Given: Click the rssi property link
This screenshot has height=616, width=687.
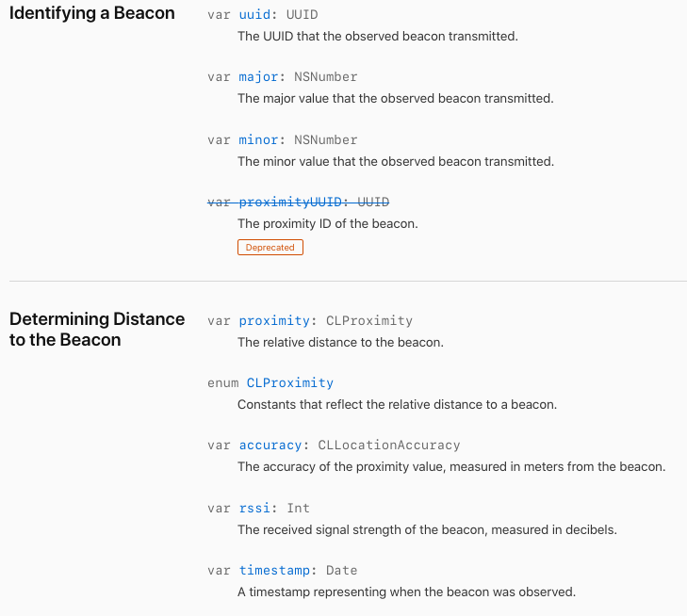Looking at the screenshot, I should [254, 508].
